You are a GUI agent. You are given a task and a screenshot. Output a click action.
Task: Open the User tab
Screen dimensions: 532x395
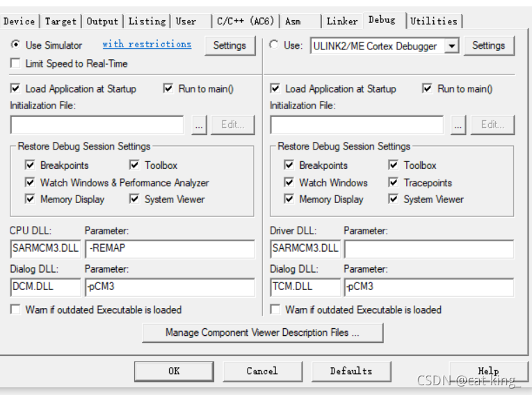pyautogui.click(x=191, y=22)
